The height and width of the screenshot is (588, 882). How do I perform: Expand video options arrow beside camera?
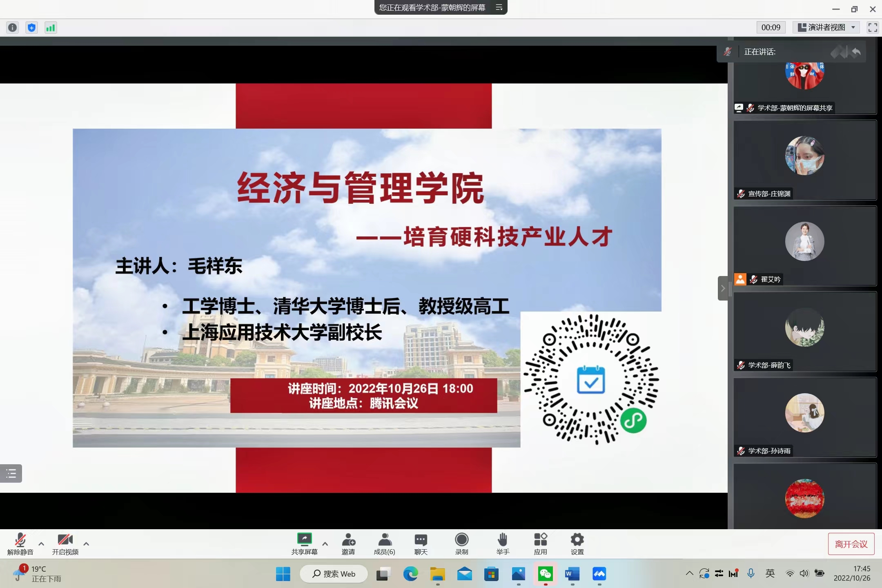tap(86, 543)
